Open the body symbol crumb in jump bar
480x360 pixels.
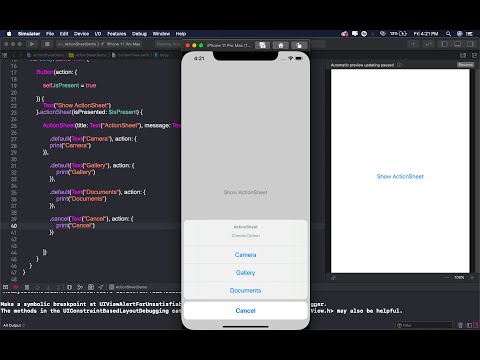tap(162, 55)
